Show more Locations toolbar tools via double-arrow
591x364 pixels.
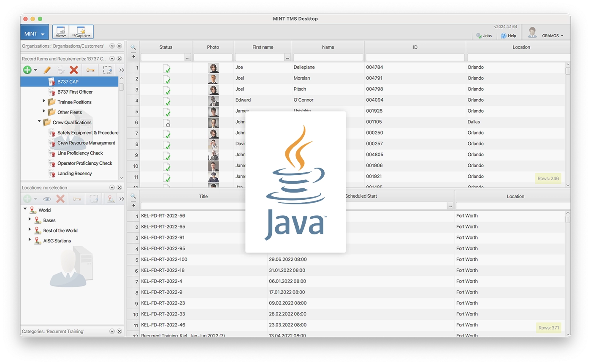pos(122,199)
